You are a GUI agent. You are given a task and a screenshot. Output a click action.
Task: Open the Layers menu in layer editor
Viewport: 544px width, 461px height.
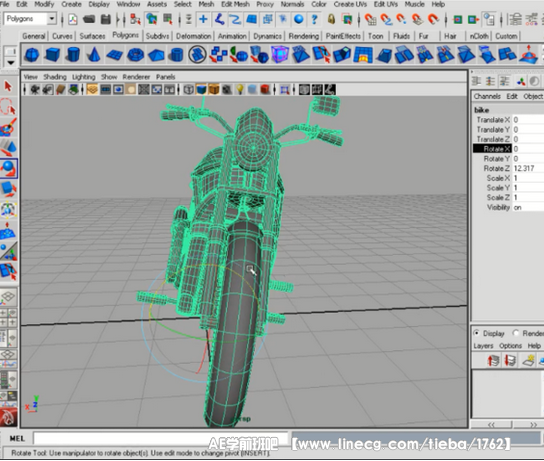pos(483,345)
